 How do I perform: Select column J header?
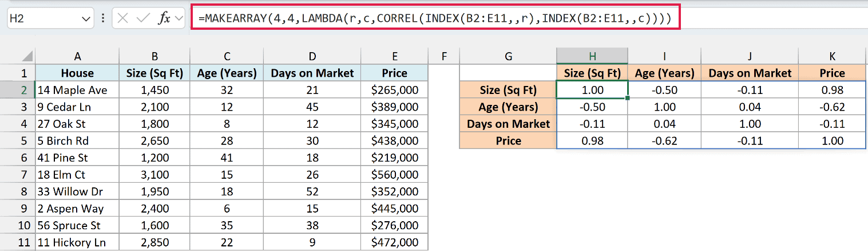click(750, 56)
